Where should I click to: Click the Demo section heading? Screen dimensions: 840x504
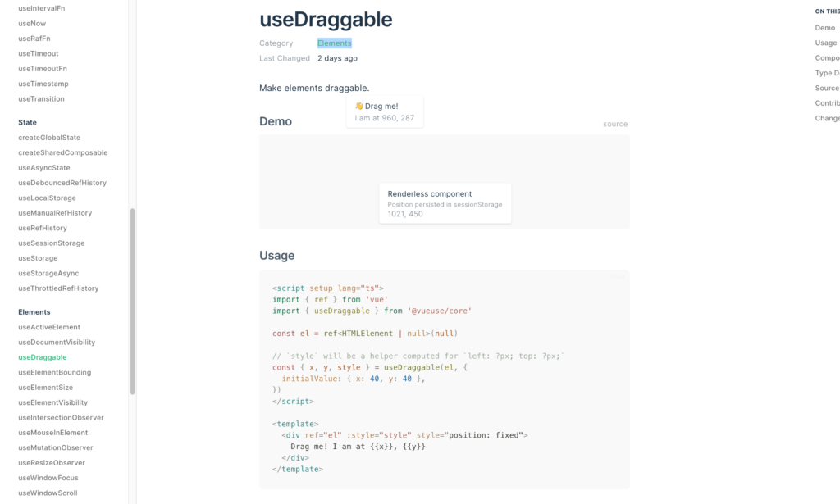coord(276,121)
